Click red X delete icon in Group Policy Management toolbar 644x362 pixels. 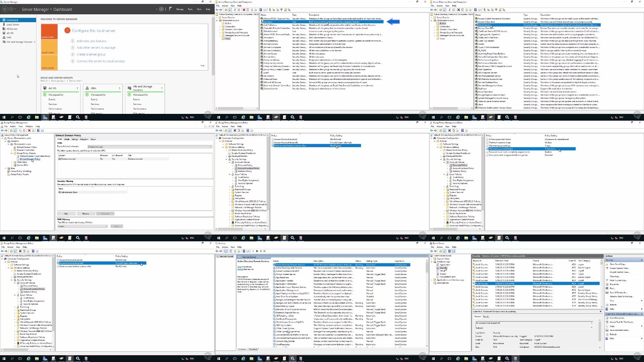point(29,130)
